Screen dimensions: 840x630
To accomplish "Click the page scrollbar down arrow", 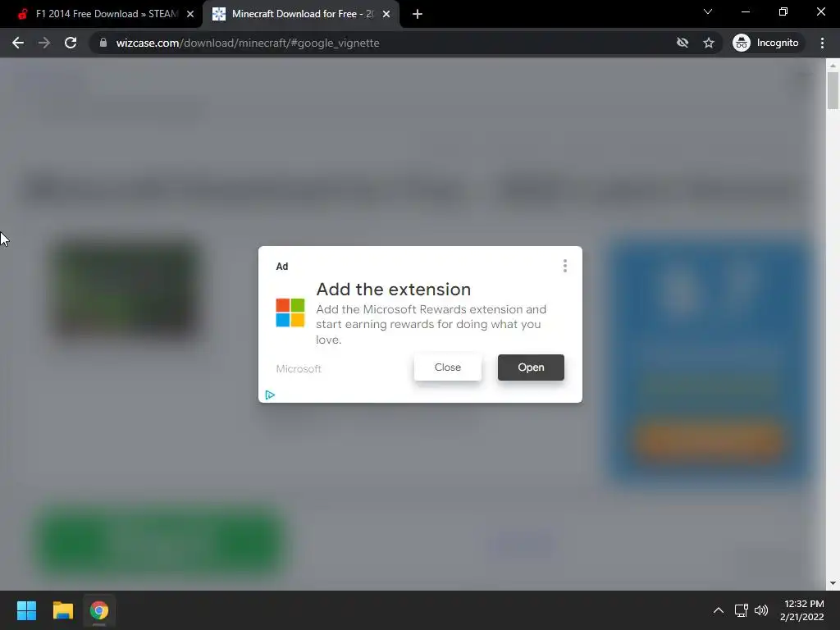I will 833,583.
